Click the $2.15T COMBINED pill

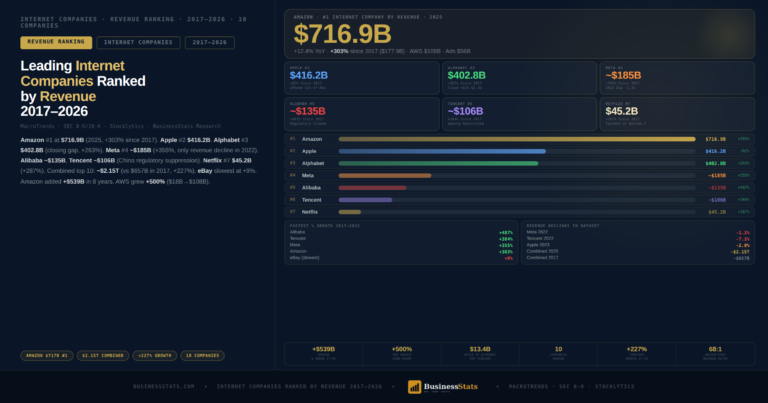click(103, 356)
